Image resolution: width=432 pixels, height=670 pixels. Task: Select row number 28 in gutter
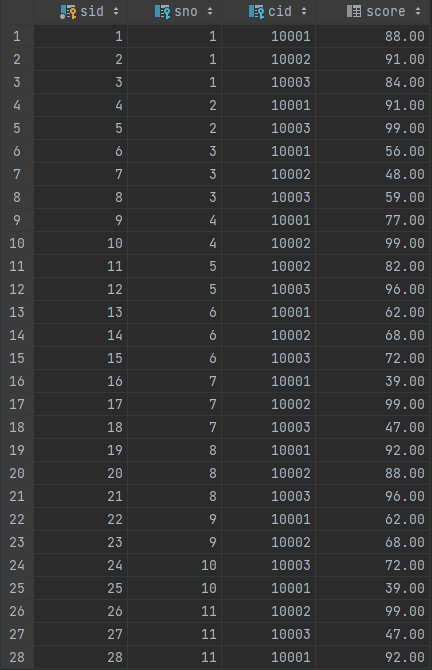coord(17,657)
